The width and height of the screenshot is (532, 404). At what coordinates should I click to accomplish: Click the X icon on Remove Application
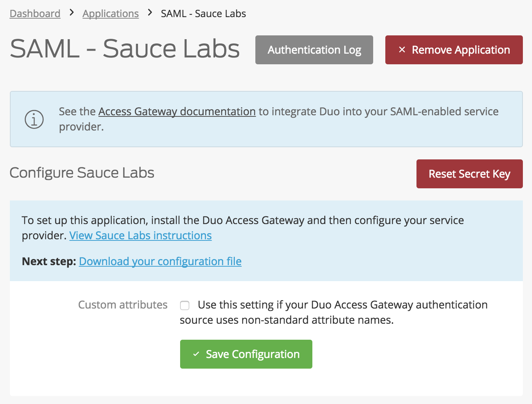click(402, 50)
